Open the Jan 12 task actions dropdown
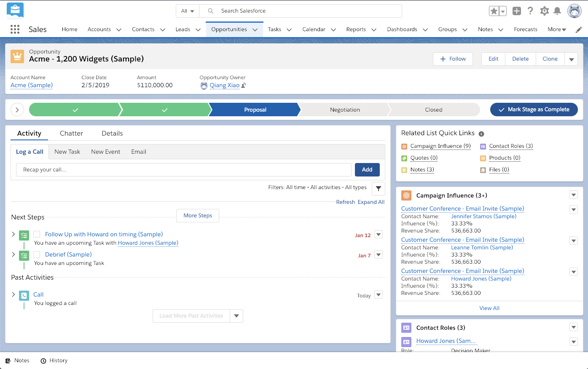The width and height of the screenshot is (588, 369). point(379,234)
